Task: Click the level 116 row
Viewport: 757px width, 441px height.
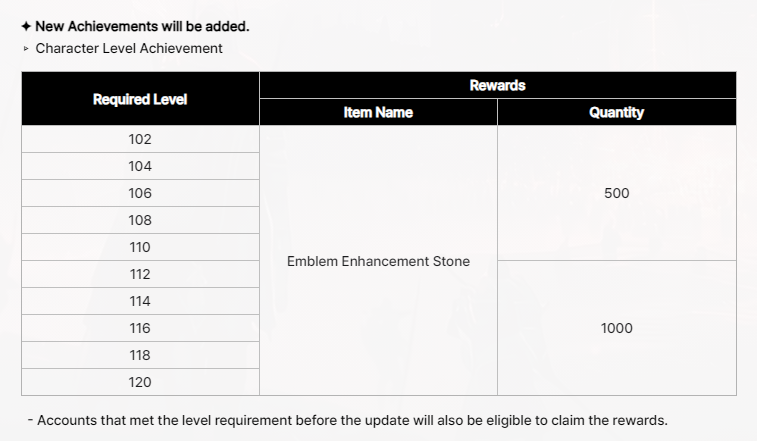Action: click(x=140, y=328)
